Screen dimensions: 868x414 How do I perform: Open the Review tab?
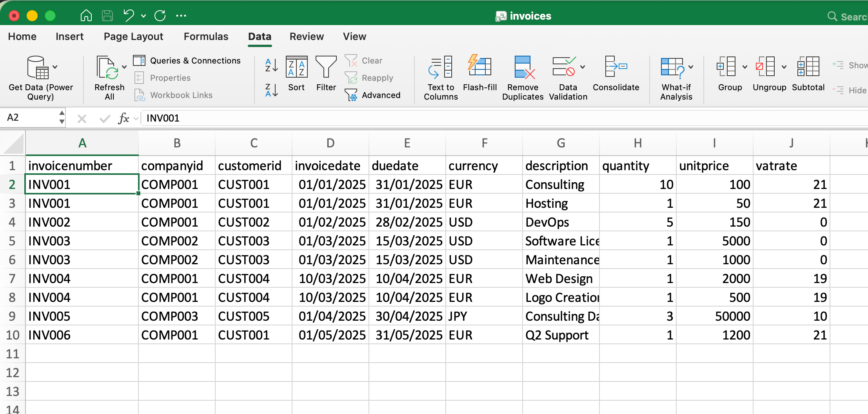point(307,36)
